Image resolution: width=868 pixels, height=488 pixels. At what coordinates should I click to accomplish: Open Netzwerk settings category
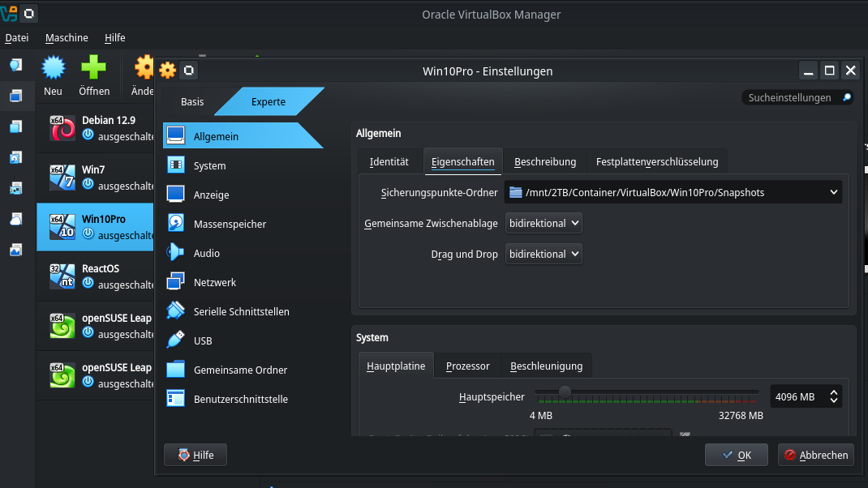coord(214,282)
